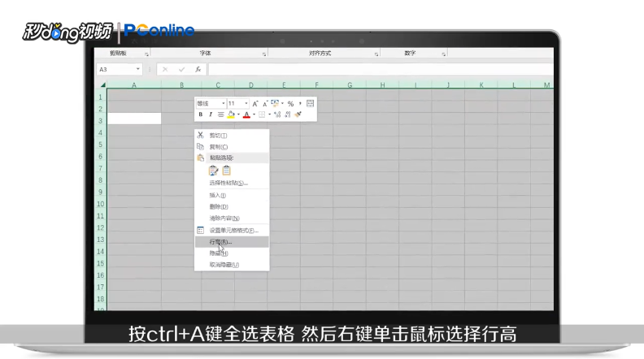Expand the 数字 group dialog launcher
Image resolution: width=644 pixels, height=359 pixels.
click(x=443, y=54)
